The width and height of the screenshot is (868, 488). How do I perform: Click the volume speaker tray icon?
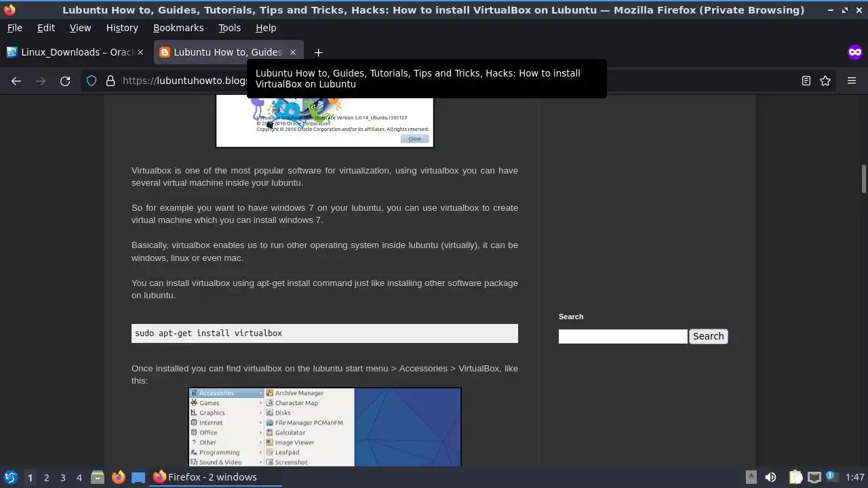tap(770, 477)
